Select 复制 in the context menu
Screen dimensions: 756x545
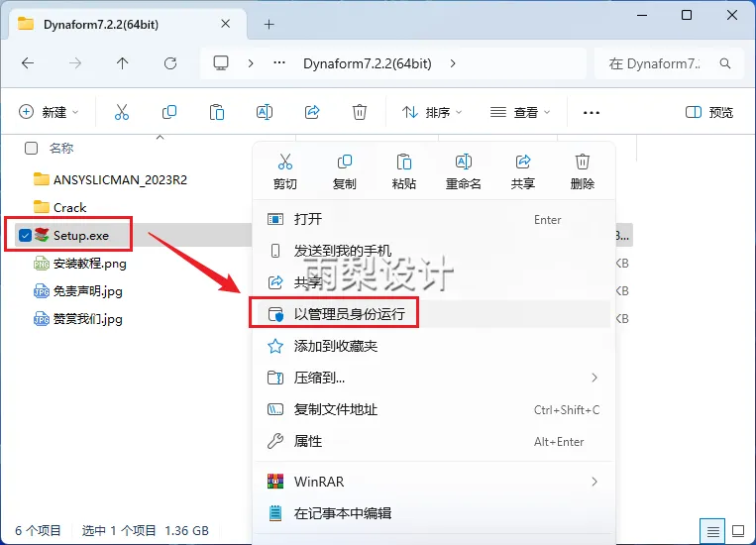[344, 171]
